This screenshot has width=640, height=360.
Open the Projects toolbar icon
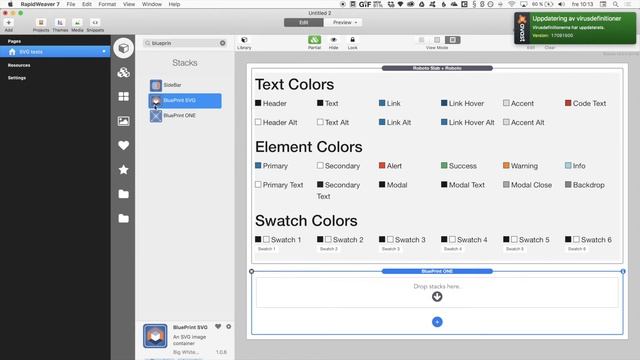(41, 23)
